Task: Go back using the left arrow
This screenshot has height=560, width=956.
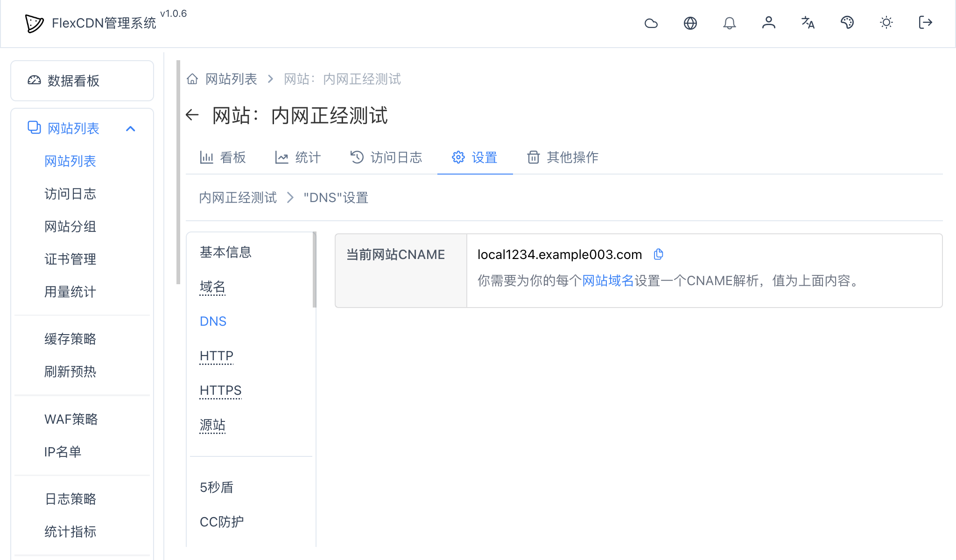Action: point(192,115)
